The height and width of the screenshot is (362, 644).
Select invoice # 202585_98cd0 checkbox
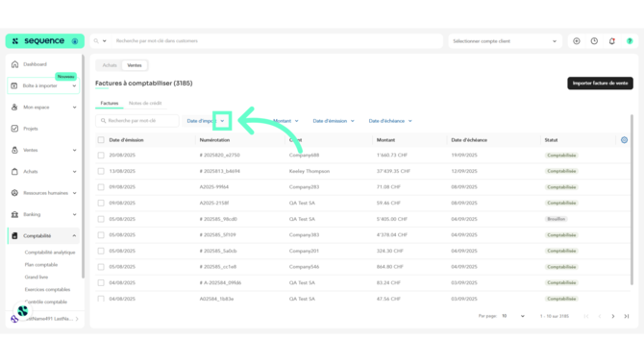point(101,219)
